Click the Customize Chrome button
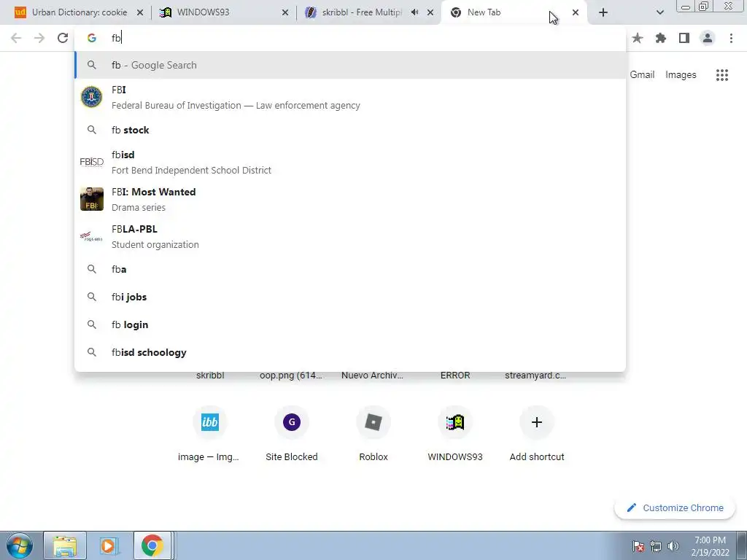Image resolution: width=747 pixels, height=560 pixels. click(675, 507)
